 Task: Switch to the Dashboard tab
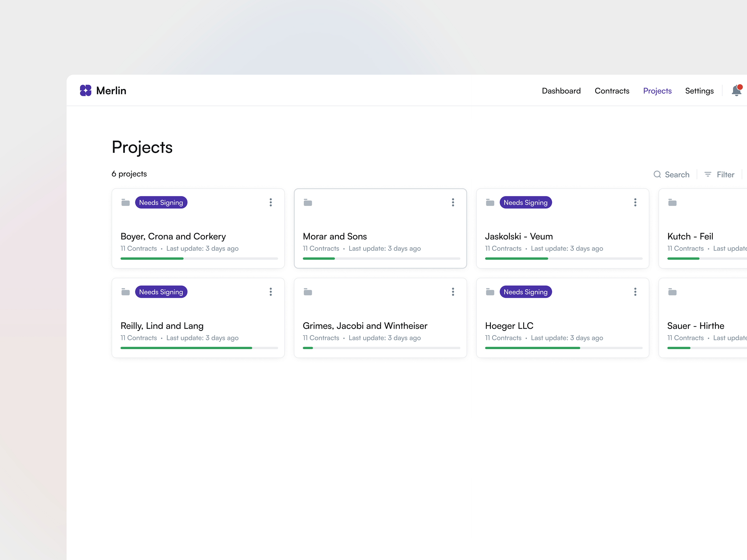561,91
